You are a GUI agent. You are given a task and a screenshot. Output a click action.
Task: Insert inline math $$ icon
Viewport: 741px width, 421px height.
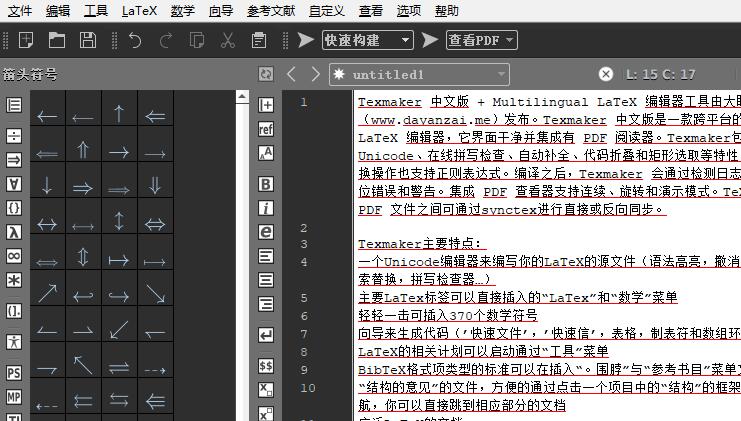(266, 366)
